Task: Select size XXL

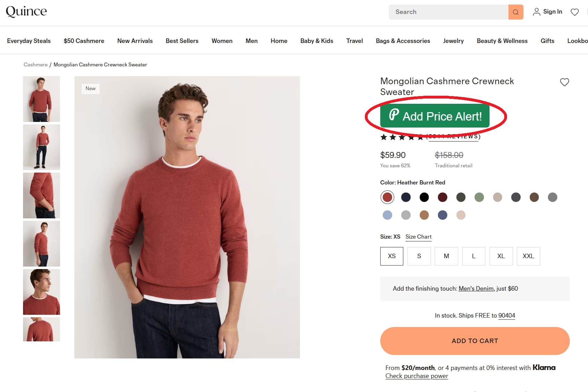Action: click(x=528, y=256)
